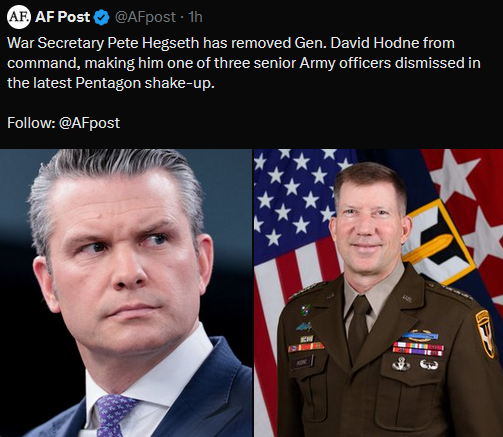Click the ribbon rack on the uniform
The width and height of the screenshot is (503, 437).
coord(418,348)
